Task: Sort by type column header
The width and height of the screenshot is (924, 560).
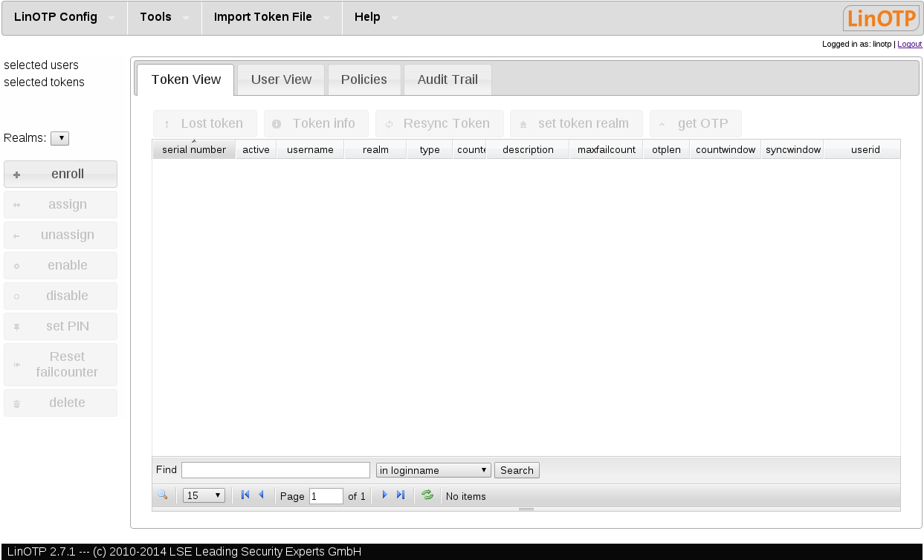Action: point(430,149)
